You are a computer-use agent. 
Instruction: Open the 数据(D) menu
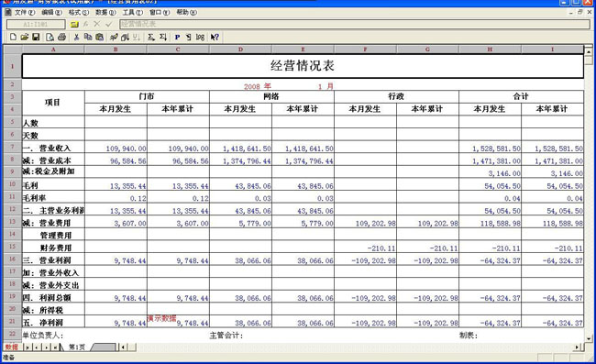[x=105, y=12]
